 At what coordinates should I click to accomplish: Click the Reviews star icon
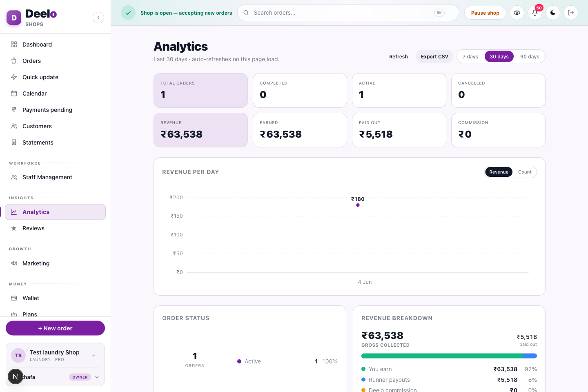14,228
